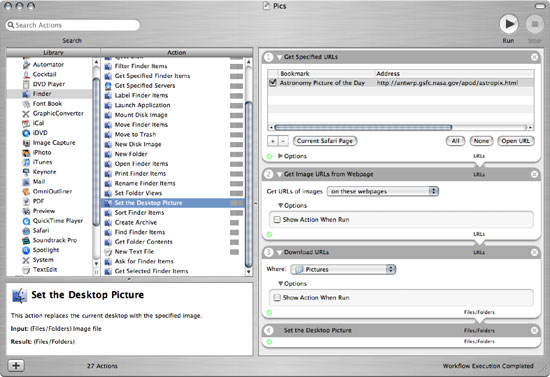Stop the workflow with the Stop button
550x377 pixels.
[x=535, y=24]
